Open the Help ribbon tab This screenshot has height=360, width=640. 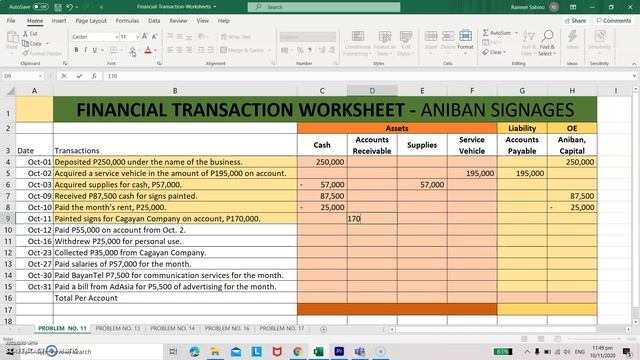tap(223, 20)
